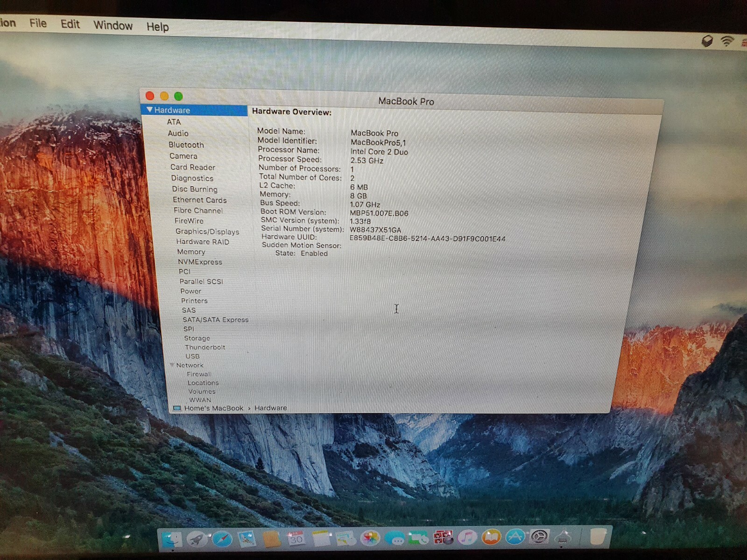Open iBooks orange icon in dock
Screen dimensions: 747x560
coord(491,537)
